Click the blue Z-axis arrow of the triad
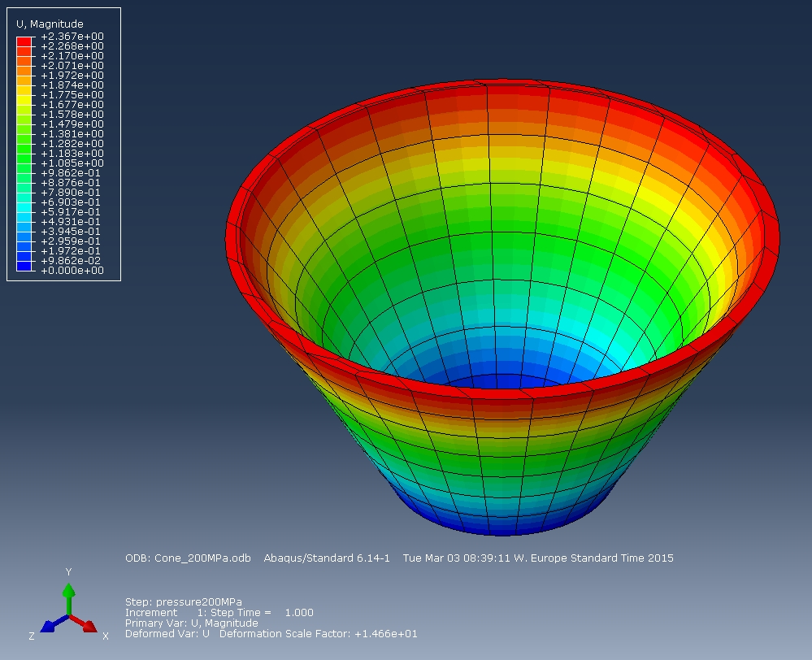 (54, 623)
